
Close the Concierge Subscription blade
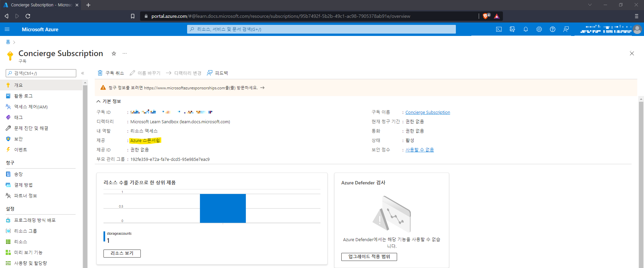tap(632, 53)
